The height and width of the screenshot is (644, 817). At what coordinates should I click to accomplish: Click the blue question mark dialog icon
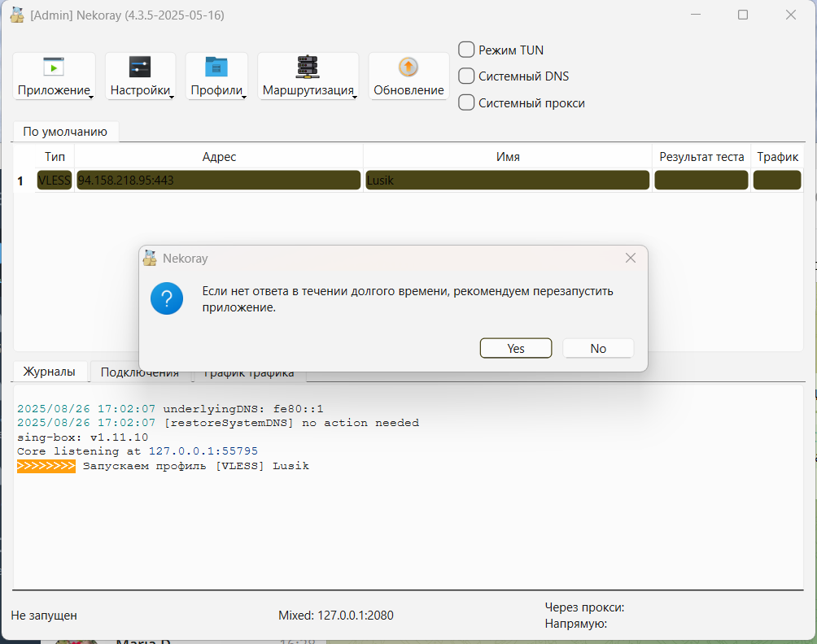[x=167, y=298]
